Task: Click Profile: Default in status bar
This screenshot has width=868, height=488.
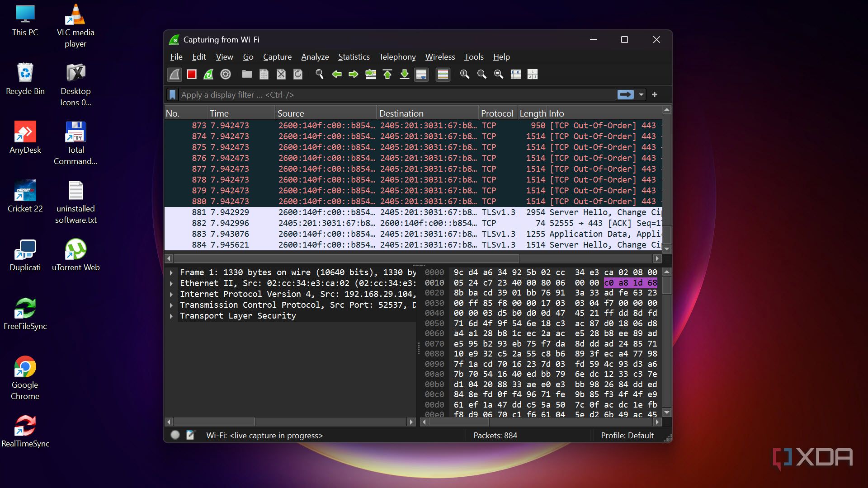Action: 627,436
